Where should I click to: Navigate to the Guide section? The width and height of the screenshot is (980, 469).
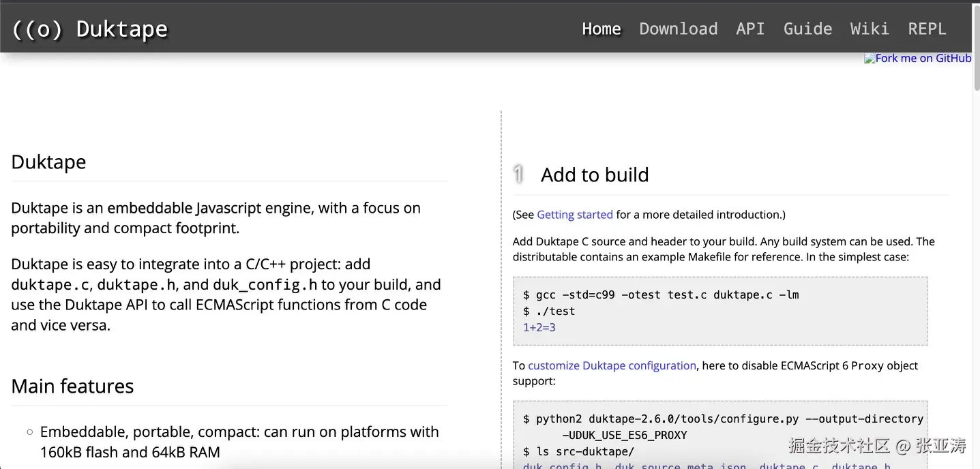tap(807, 29)
